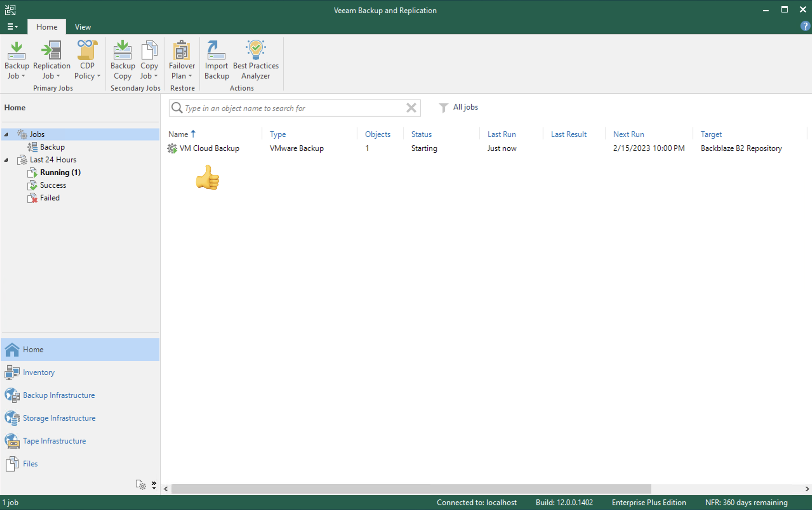Select the VM Cloud Backup job row
Image resolution: width=812 pixels, height=510 pixels.
click(485, 148)
